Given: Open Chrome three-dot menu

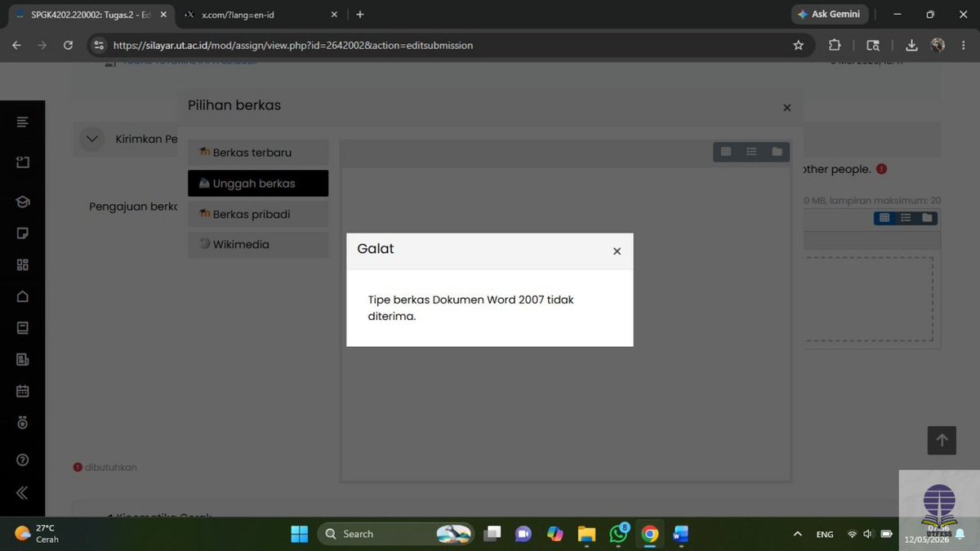Looking at the screenshot, I should pyautogui.click(x=964, y=46).
